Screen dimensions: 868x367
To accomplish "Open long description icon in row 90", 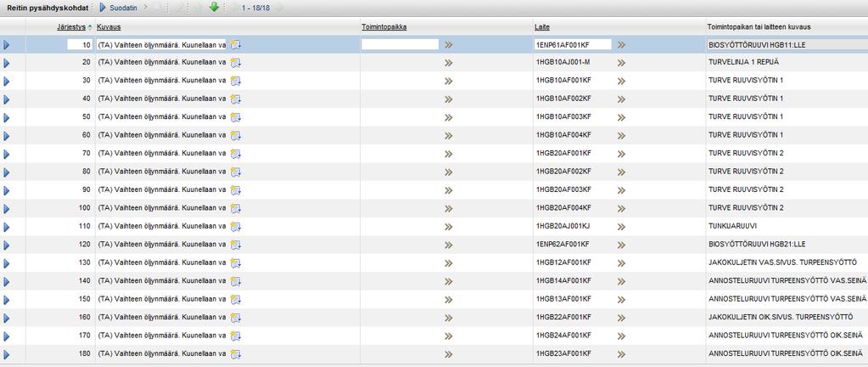I will [x=236, y=190].
